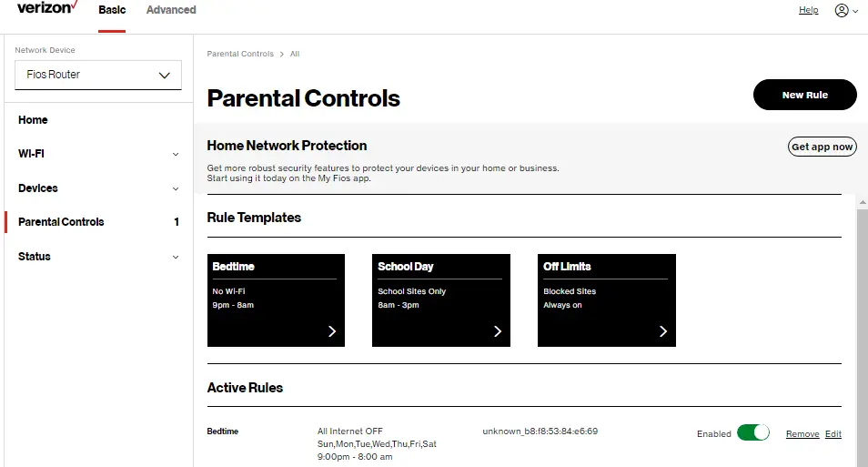
Task: Remove the Bedtime active rule
Action: pos(802,433)
